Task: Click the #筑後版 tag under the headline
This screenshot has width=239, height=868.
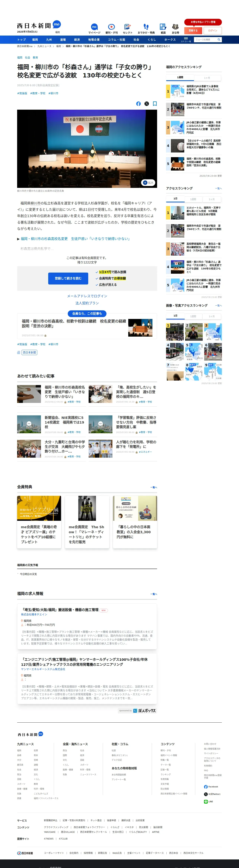Action: [22, 93]
